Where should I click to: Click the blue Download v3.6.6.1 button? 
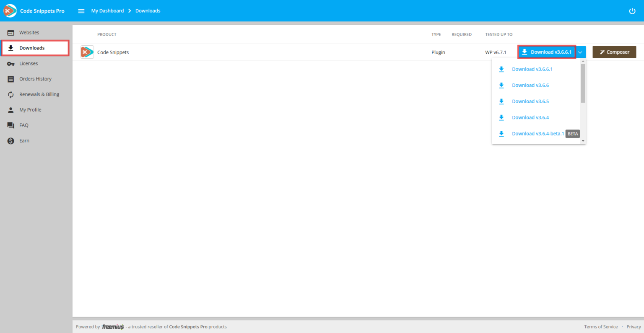pyautogui.click(x=547, y=52)
